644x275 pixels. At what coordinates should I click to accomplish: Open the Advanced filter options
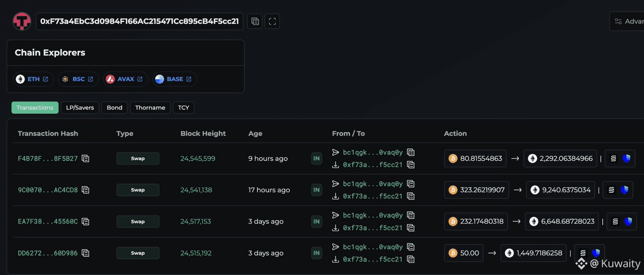point(628,21)
